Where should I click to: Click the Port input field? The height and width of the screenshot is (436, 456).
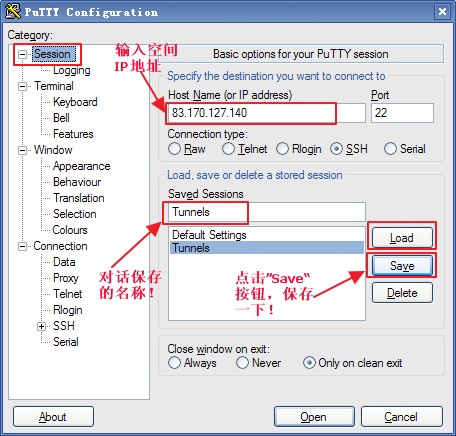click(402, 113)
